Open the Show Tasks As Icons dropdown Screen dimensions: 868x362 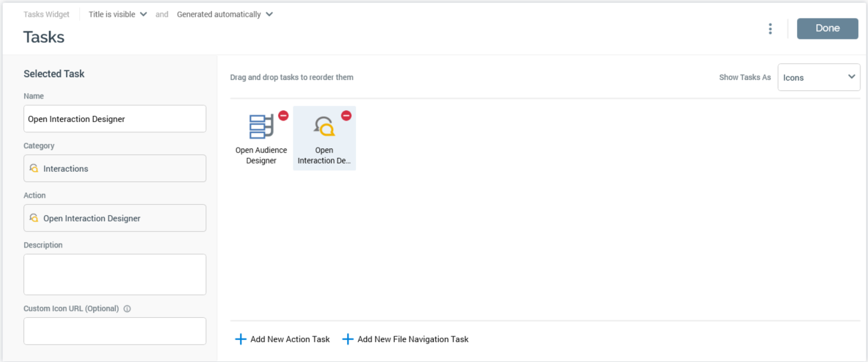point(818,77)
